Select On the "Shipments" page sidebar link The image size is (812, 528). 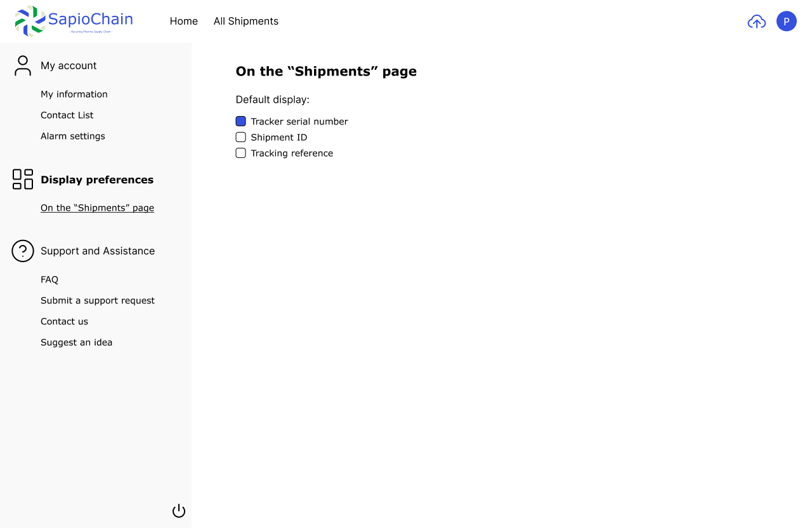[97, 208]
